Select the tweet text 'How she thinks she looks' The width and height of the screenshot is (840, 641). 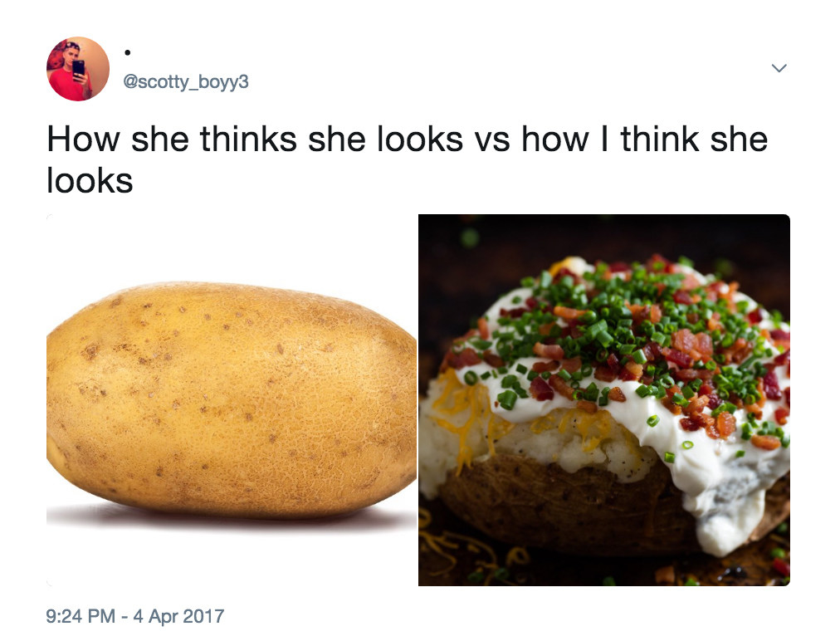[x=255, y=139]
